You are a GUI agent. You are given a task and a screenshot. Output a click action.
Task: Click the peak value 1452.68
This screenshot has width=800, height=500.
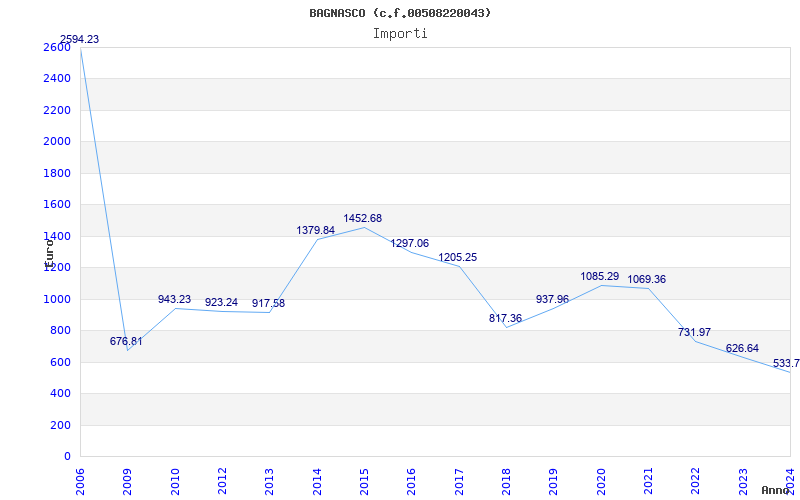point(363,218)
